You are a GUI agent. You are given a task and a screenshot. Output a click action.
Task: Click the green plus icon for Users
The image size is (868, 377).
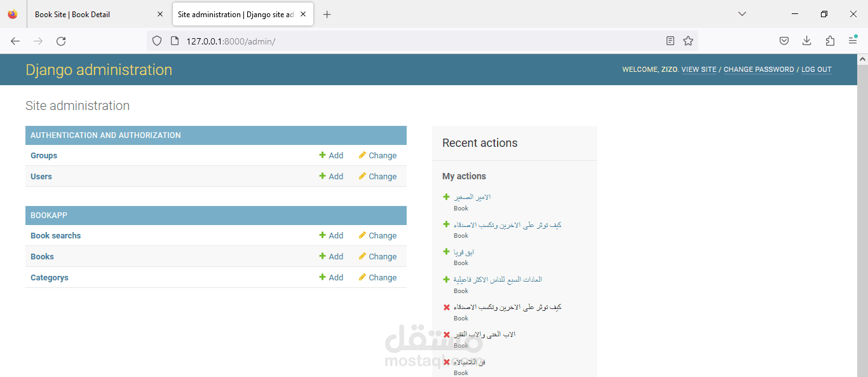322,176
